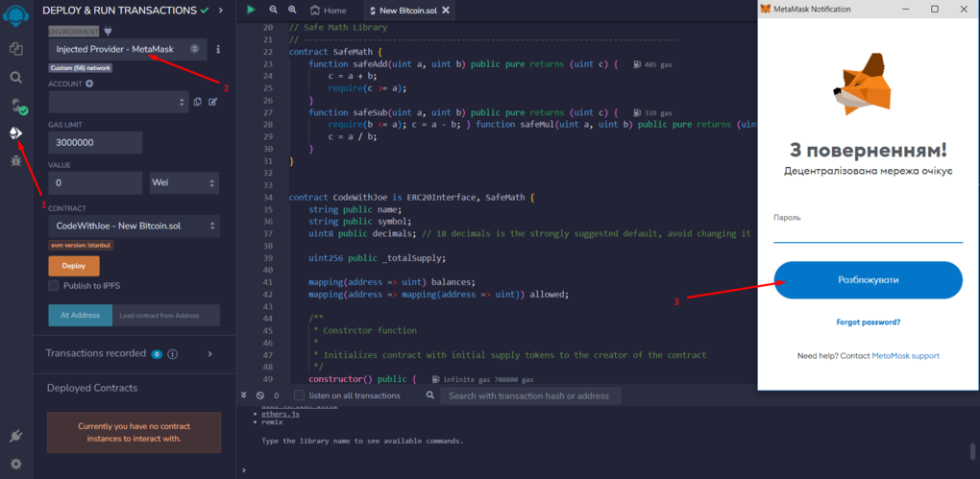The width and height of the screenshot is (980, 479).
Task: Open the Wei unit dropdown
Action: click(184, 182)
